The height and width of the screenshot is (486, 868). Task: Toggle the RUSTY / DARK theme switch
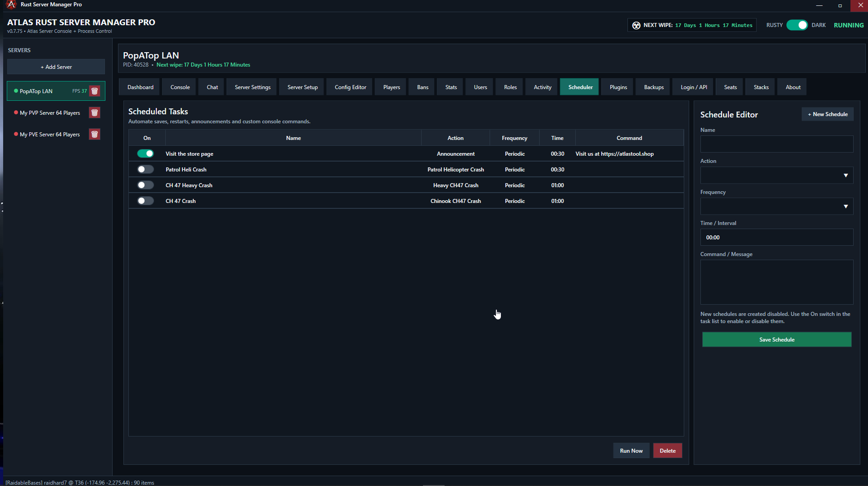click(797, 25)
